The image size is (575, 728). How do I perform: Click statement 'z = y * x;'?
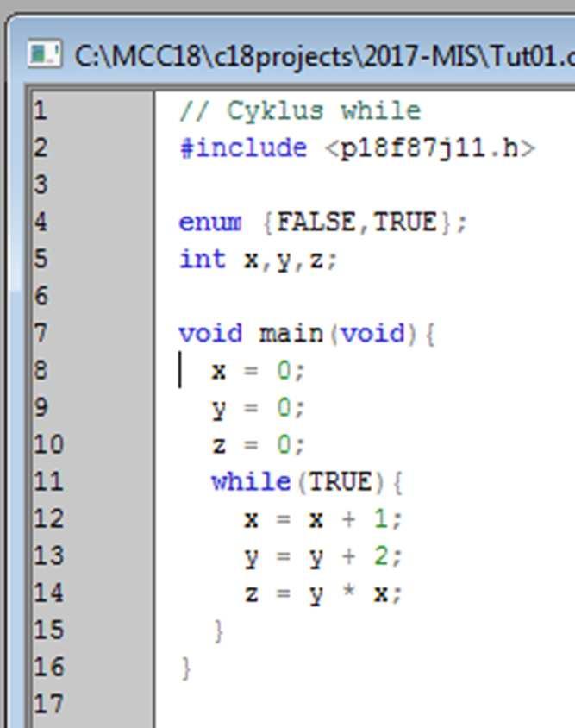point(322,593)
